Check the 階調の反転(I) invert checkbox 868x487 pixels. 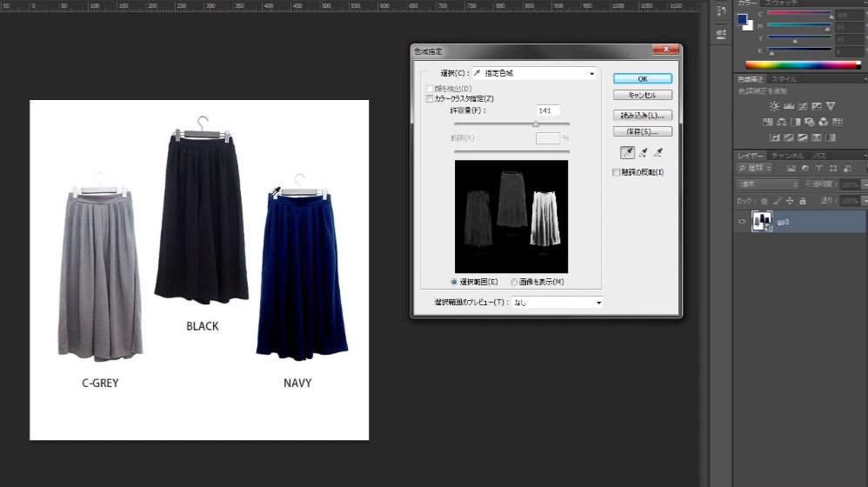(616, 172)
